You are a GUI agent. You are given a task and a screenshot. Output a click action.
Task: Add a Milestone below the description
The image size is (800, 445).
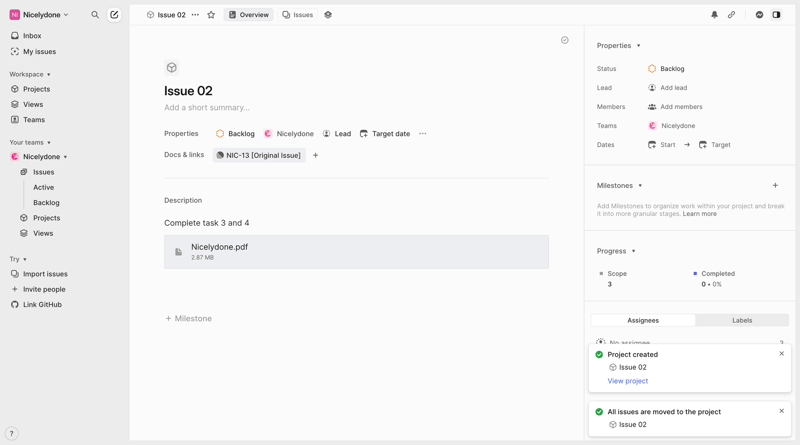(x=188, y=318)
